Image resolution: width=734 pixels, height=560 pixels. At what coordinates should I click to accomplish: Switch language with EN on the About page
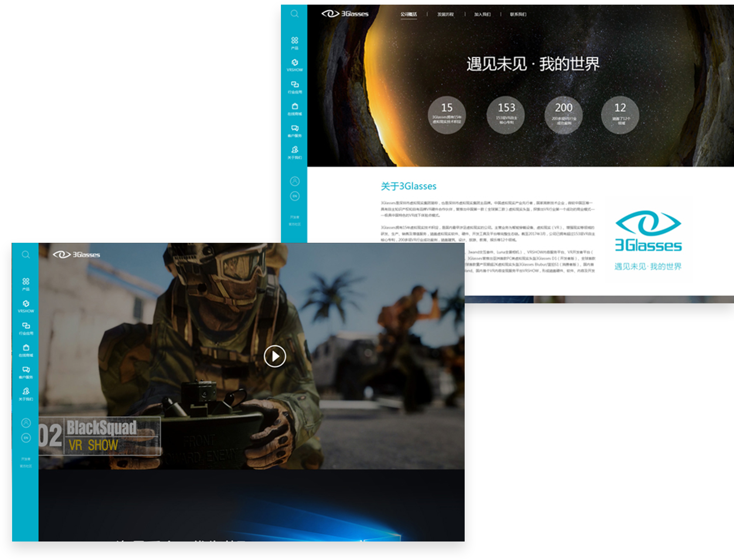pyautogui.click(x=294, y=196)
